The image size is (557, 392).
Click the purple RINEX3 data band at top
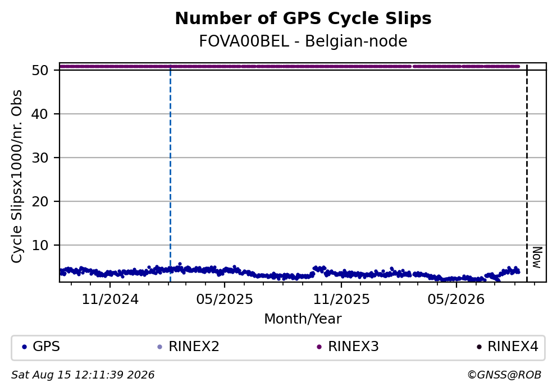[290, 66]
